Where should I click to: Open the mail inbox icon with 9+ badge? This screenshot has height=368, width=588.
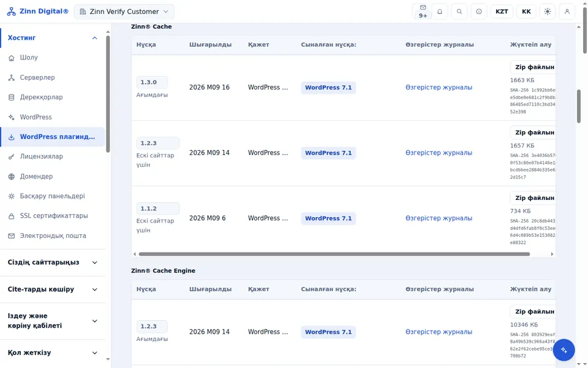[423, 12]
